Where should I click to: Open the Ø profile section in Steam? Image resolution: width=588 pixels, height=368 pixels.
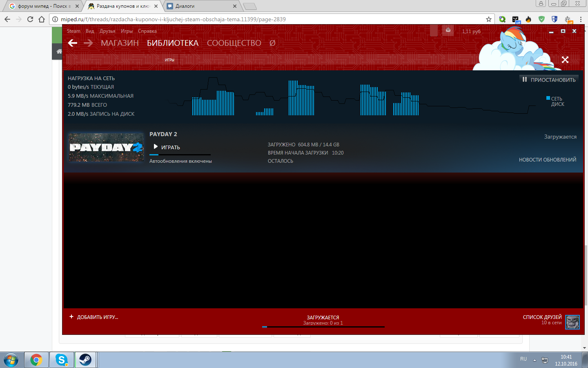point(272,43)
